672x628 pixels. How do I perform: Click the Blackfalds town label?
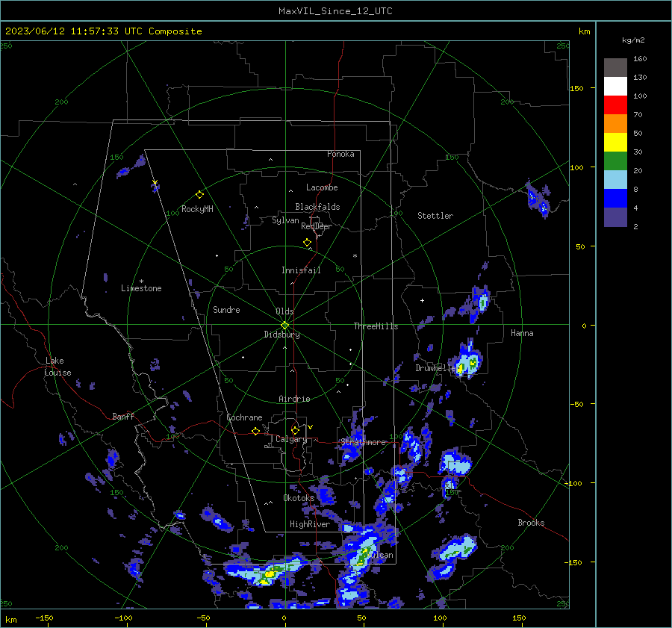(317, 207)
